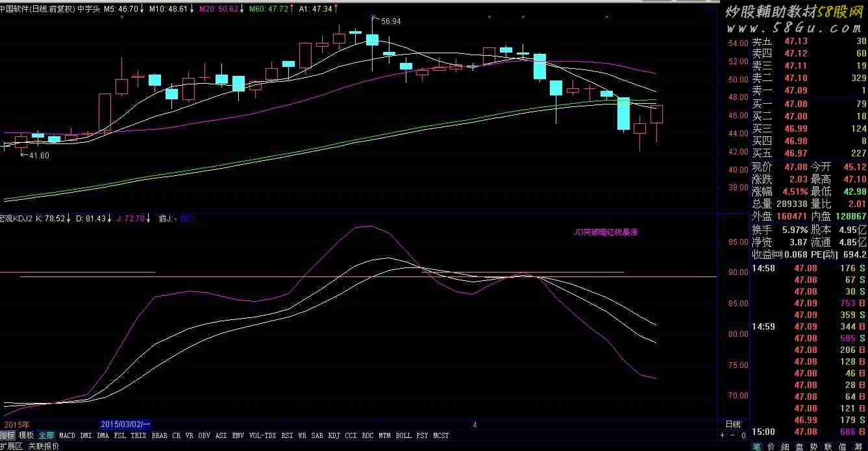This screenshot has height=451, width=868.
Task: Click the M10: 48.61 moving average label
Action: pyautogui.click(x=169, y=9)
